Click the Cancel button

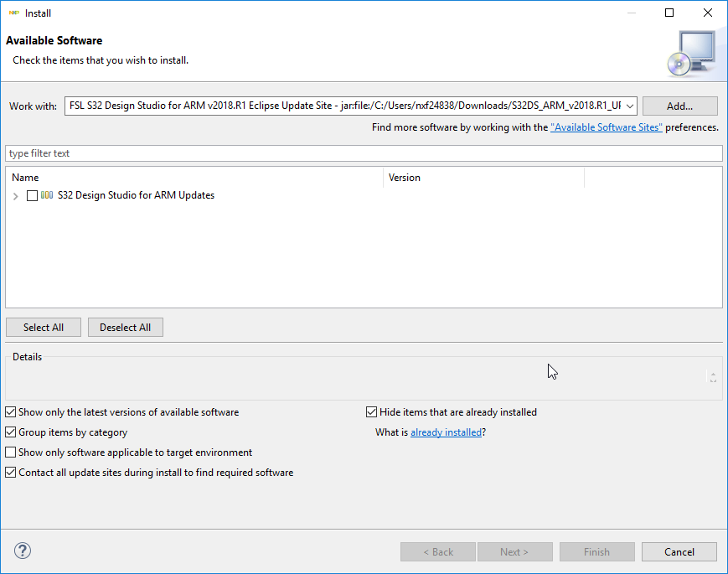(x=679, y=551)
